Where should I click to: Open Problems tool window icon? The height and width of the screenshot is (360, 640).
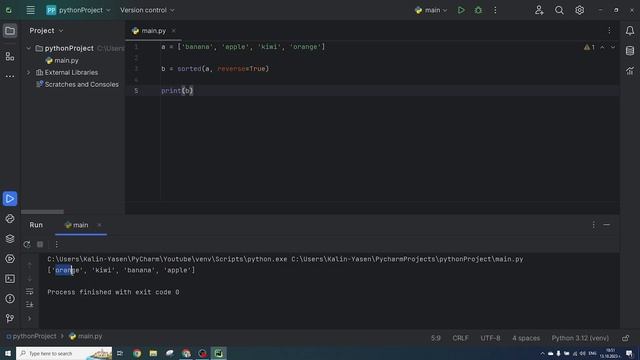10,299
